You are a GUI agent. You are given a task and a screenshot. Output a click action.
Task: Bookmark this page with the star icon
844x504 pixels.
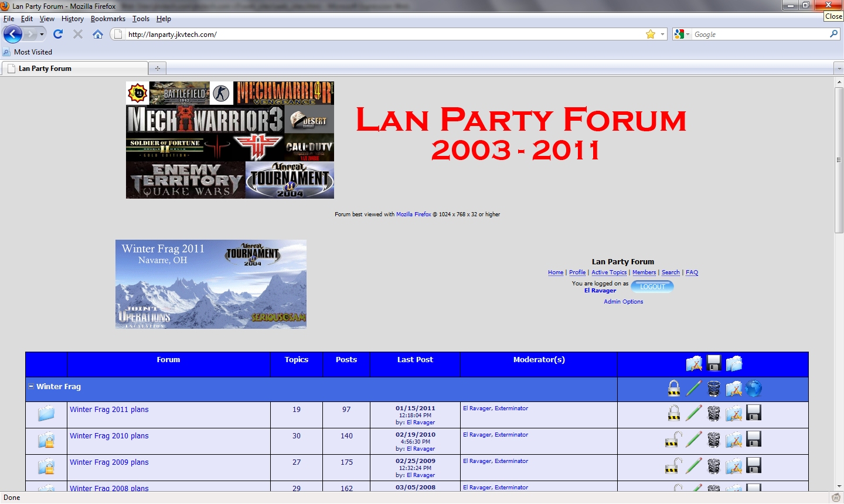coord(651,34)
